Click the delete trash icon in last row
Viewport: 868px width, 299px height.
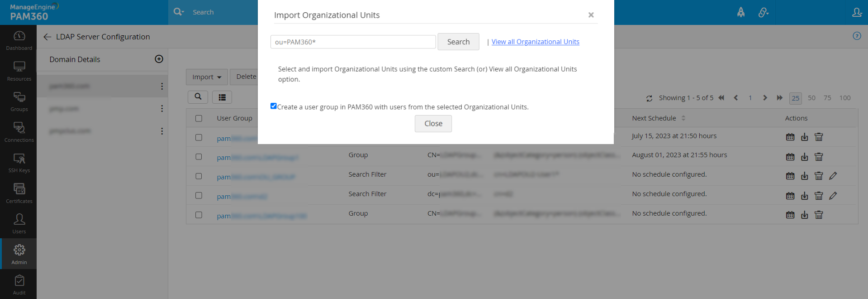click(818, 215)
